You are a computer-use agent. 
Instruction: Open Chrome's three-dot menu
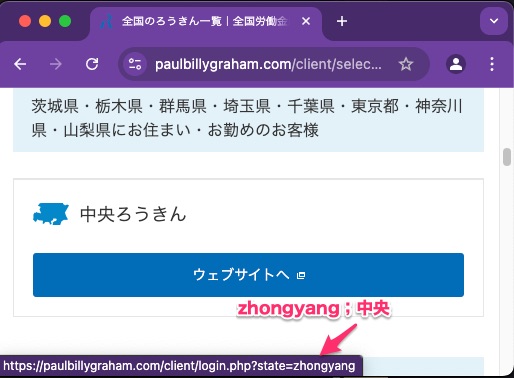point(492,64)
